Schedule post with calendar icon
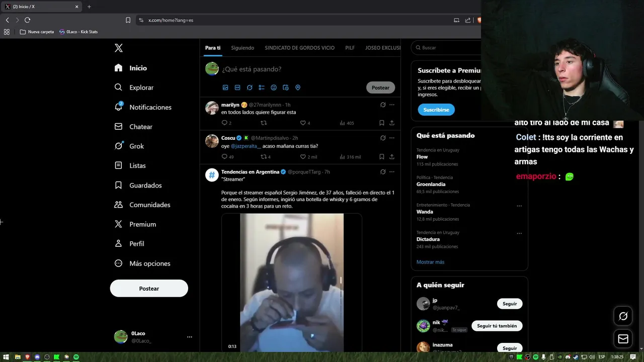This screenshot has width=644, height=362. pos(286,87)
